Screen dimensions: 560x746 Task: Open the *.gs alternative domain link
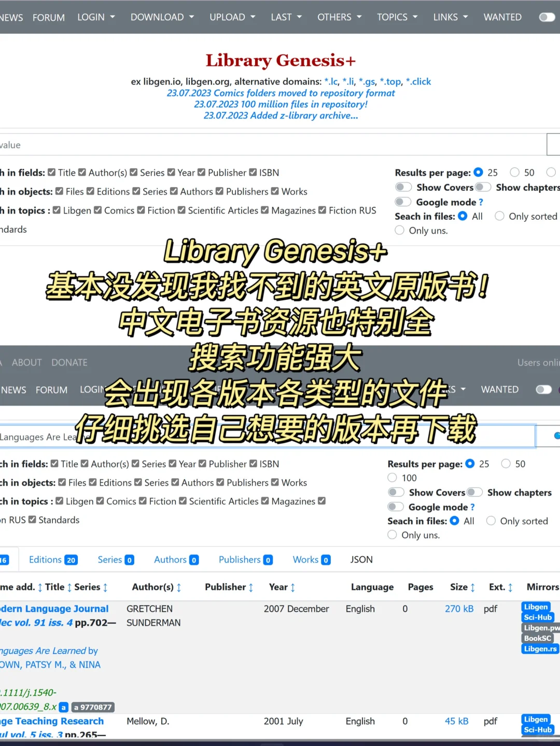[367, 81]
